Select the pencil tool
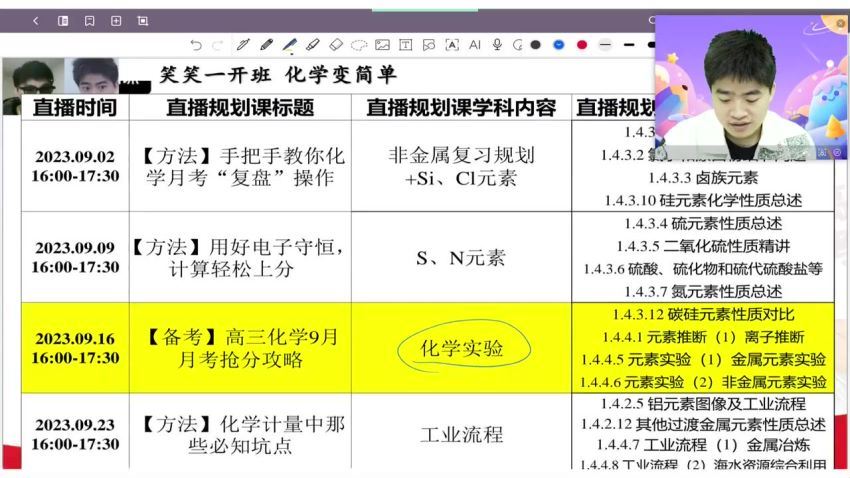This screenshot has height=478, width=850. 266,45
